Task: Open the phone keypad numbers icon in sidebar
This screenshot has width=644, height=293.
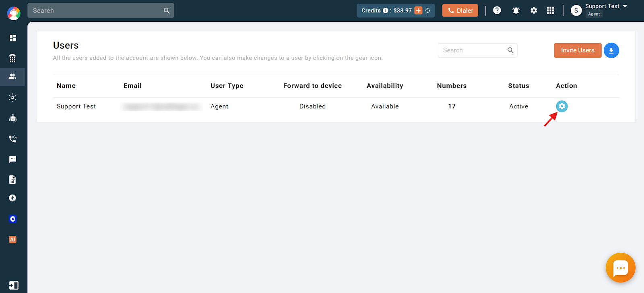Action: (12, 58)
